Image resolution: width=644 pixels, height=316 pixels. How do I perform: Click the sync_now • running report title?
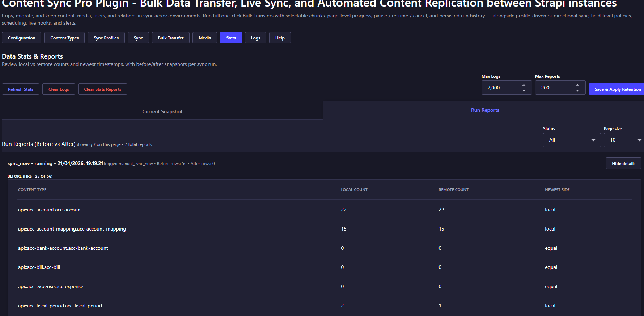pyautogui.click(x=55, y=163)
